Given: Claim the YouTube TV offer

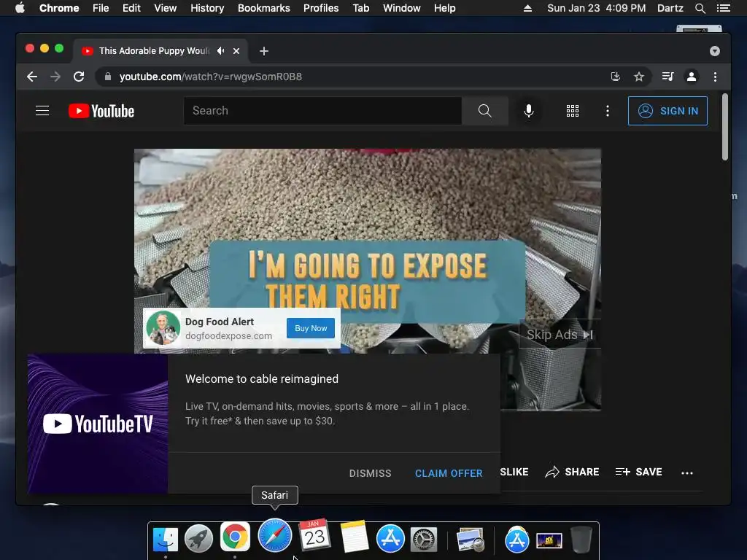Looking at the screenshot, I should point(449,473).
